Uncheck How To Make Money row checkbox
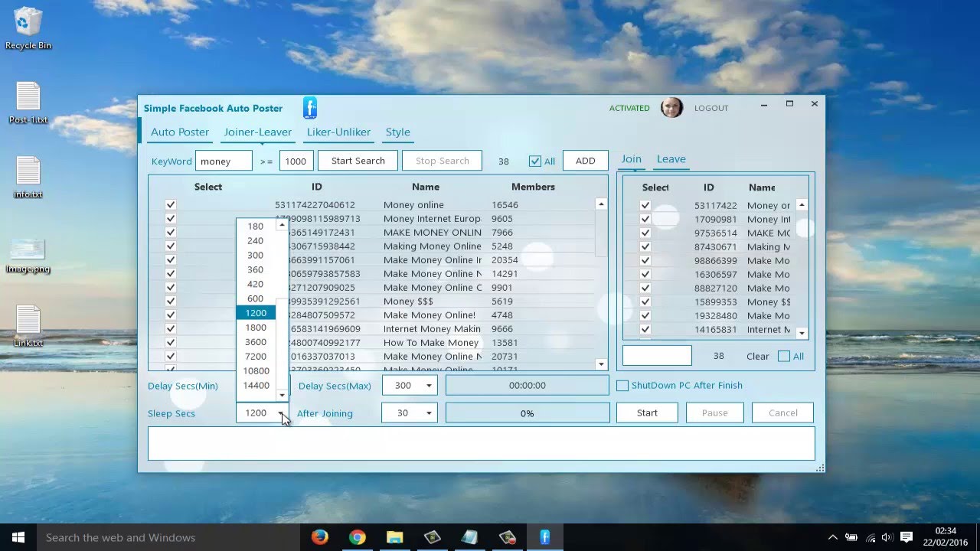The height and width of the screenshot is (551, 980). pyautogui.click(x=170, y=343)
